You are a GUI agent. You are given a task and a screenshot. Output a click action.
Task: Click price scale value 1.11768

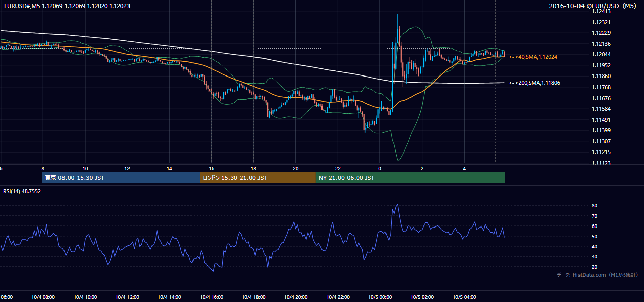pyautogui.click(x=601, y=87)
